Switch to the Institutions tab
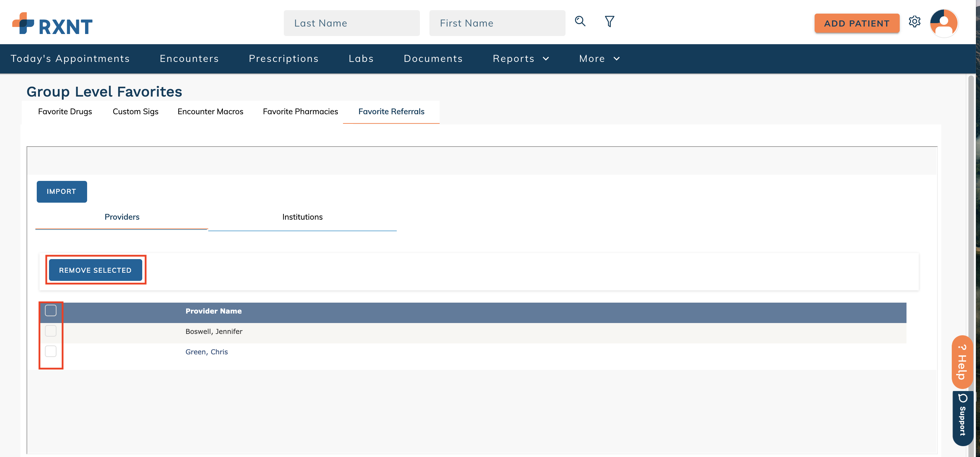The height and width of the screenshot is (457, 980). point(302,217)
